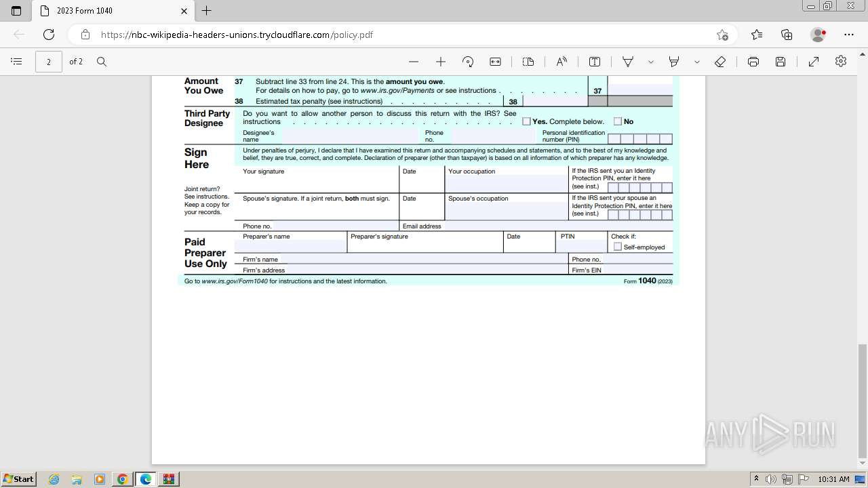Image resolution: width=868 pixels, height=488 pixels.
Task: Click the browser address bar URL
Action: pyautogui.click(x=237, y=35)
